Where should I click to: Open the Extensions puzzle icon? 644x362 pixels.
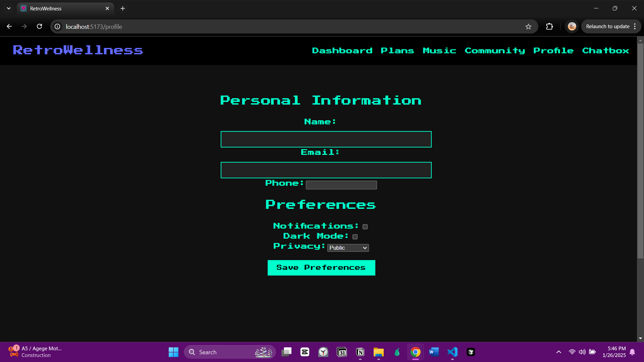click(x=549, y=26)
